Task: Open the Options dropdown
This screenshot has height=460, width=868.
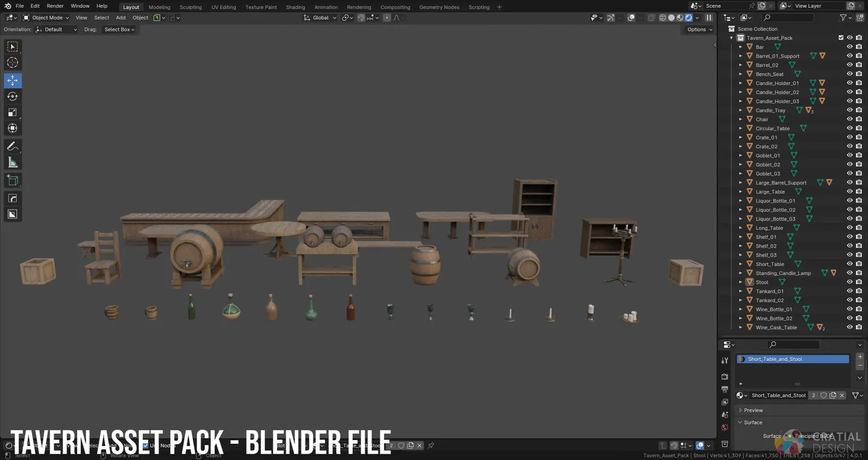Action: click(699, 29)
